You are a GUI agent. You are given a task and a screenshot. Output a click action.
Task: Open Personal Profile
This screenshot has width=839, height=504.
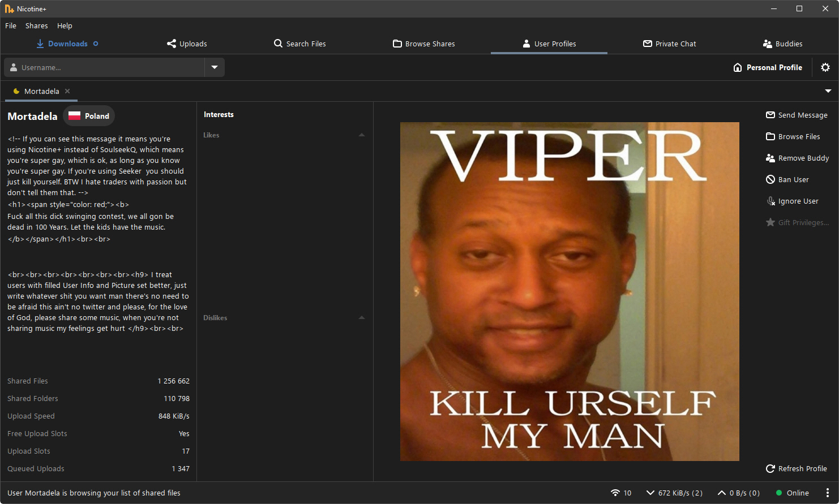[768, 67]
